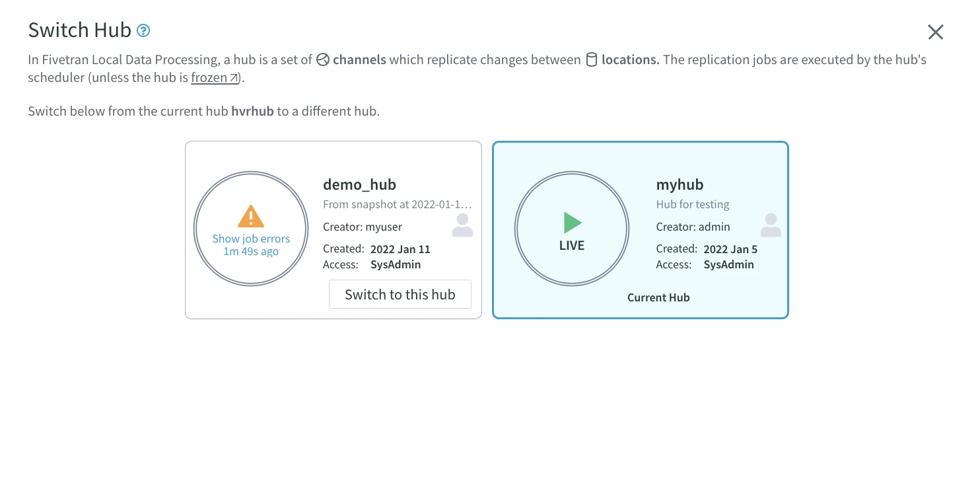Open the Switch Hub help icon
The width and height of the screenshot is (980, 501).
pos(143,30)
